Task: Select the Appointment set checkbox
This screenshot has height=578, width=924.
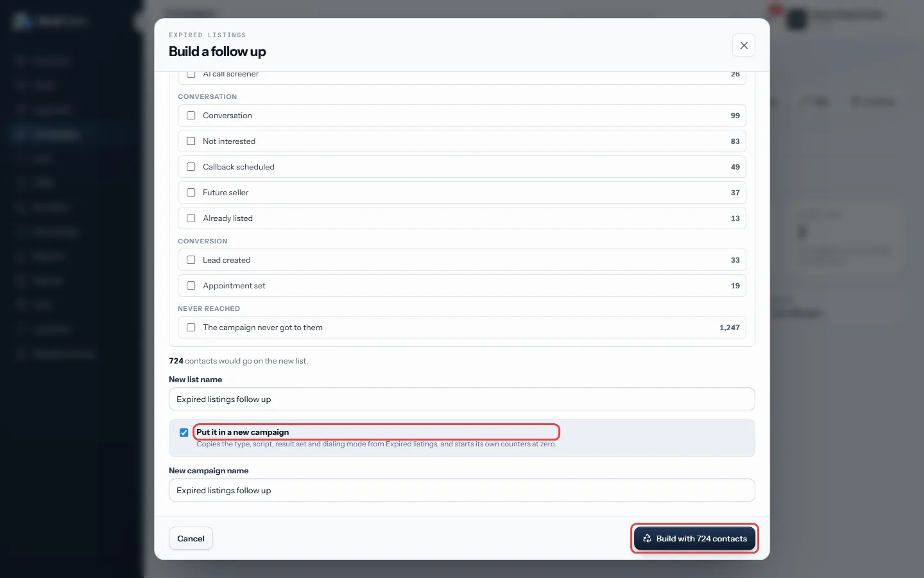Action: 191,286
